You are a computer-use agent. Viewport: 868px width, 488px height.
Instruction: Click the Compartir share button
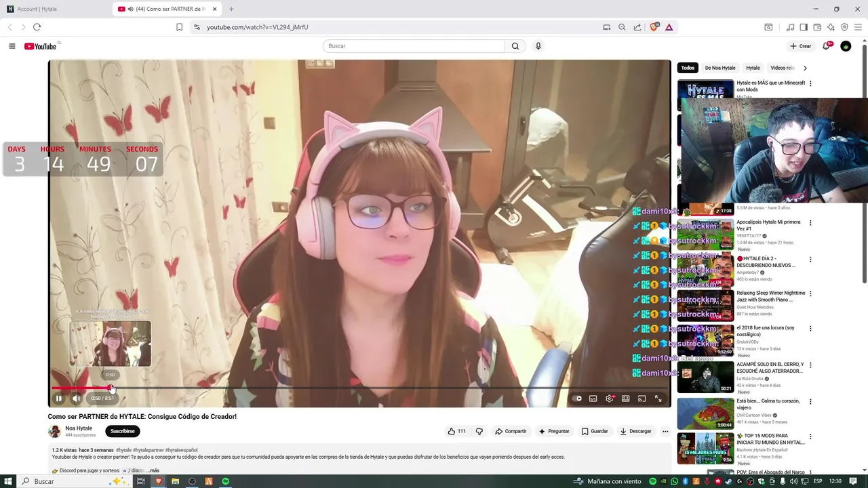(x=511, y=431)
